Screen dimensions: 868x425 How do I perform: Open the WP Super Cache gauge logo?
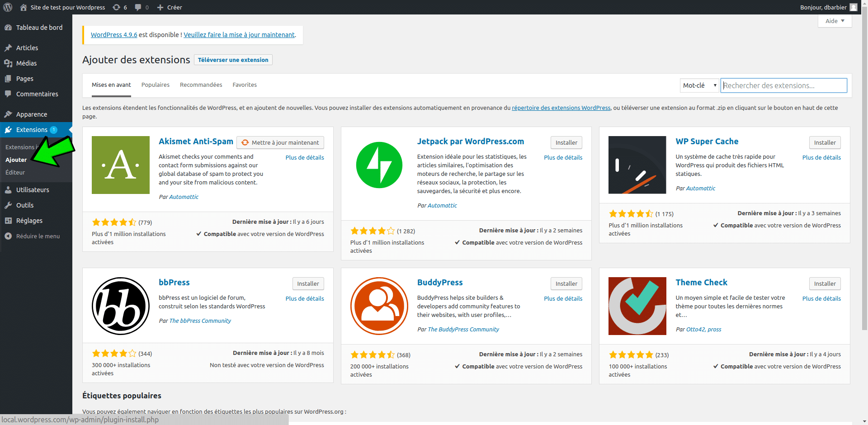coord(637,165)
